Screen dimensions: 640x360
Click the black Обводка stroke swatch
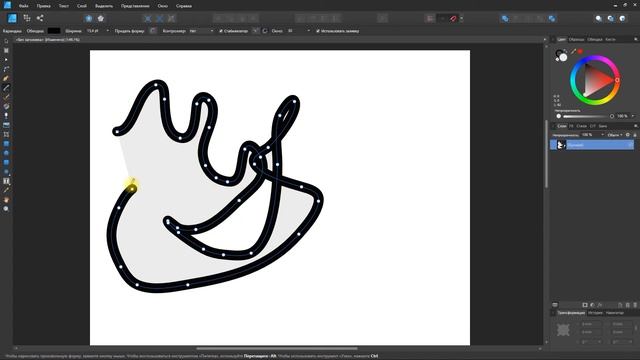pyautogui.click(x=54, y=31)
